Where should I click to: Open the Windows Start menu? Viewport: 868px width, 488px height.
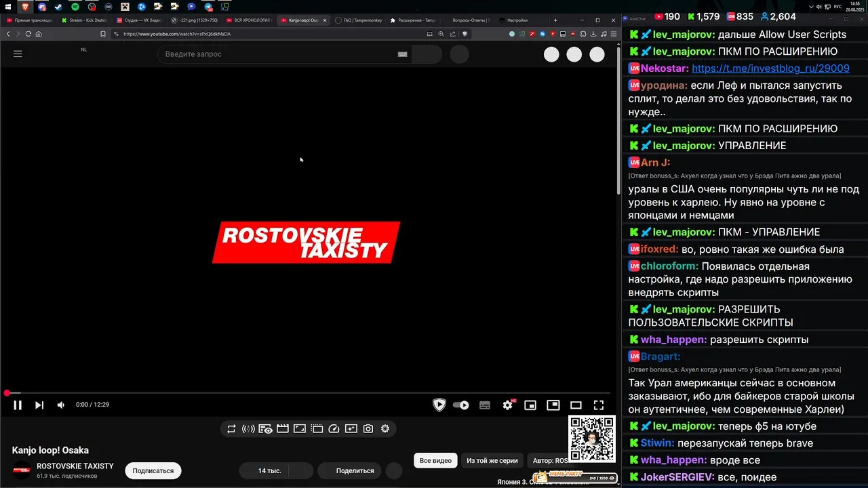click(8, 7)
